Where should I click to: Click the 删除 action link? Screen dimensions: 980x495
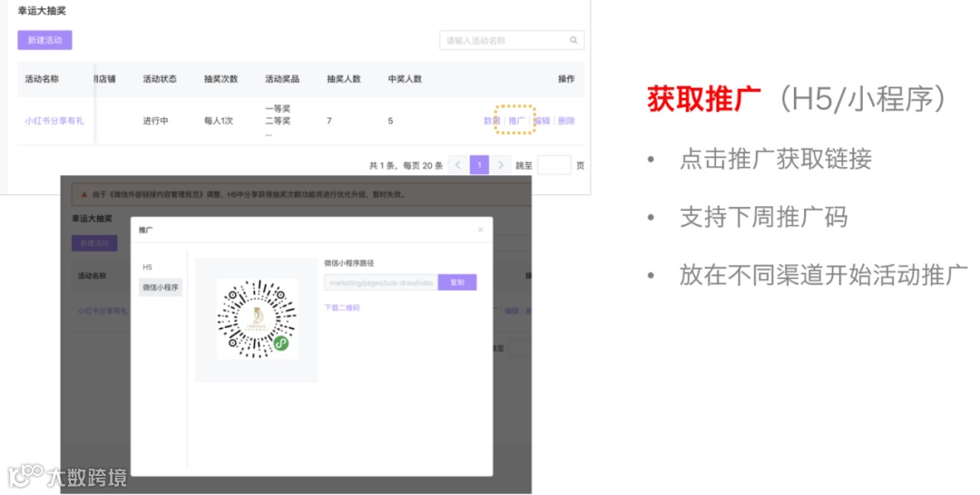(566, 121)
